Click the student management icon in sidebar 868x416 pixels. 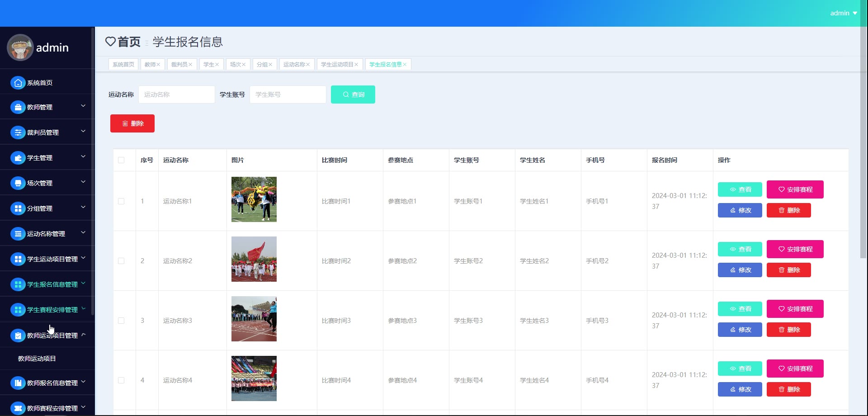click(18, 158)
